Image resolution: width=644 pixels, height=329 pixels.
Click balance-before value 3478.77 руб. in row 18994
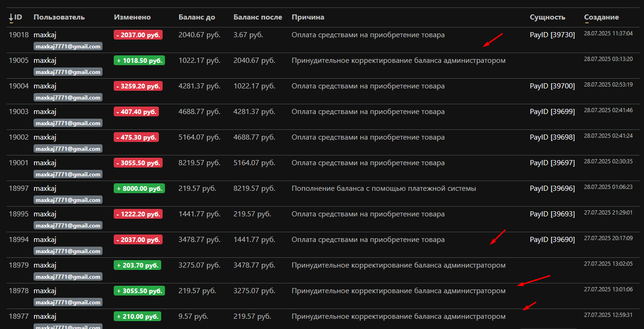pos(199,240)
